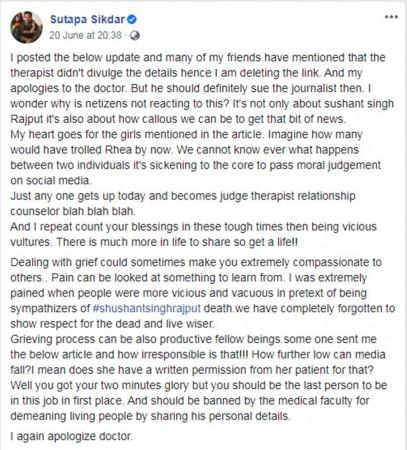Click the blue verified badge beside Sutapa Sikdar
This screenshot has height=450, width=407.
pyautogui.click(x=132, y=20)
